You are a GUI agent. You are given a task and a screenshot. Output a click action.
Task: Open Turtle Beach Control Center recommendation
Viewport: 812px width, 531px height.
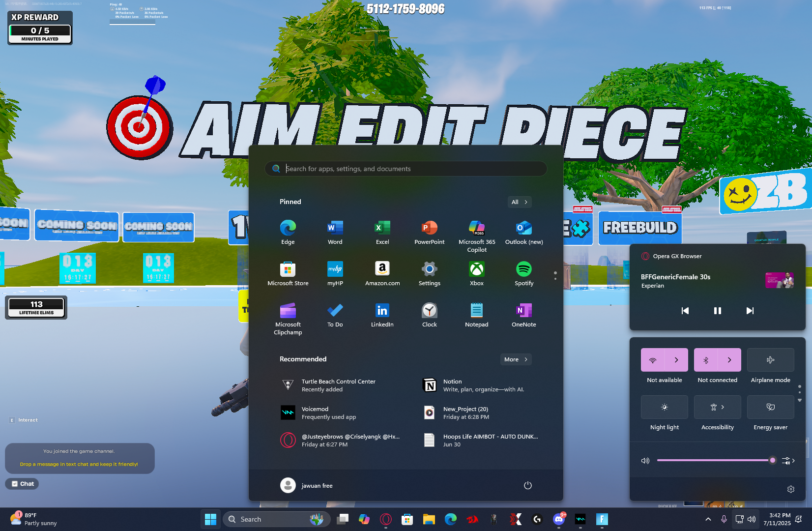click(x=339, y=385)
